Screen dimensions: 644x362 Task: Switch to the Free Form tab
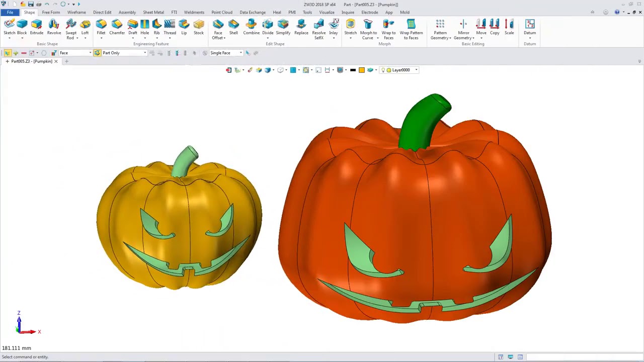tap(51, 12)
